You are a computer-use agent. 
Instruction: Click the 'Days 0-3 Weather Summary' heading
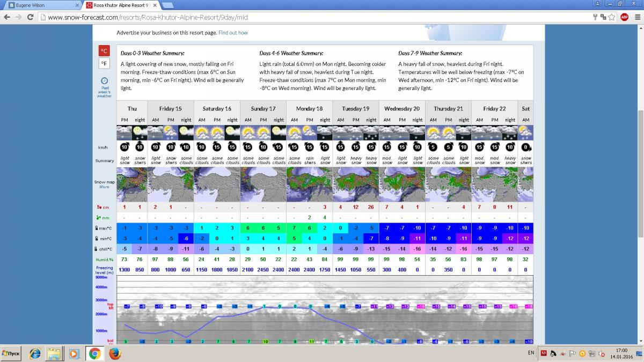coord(152,54)
